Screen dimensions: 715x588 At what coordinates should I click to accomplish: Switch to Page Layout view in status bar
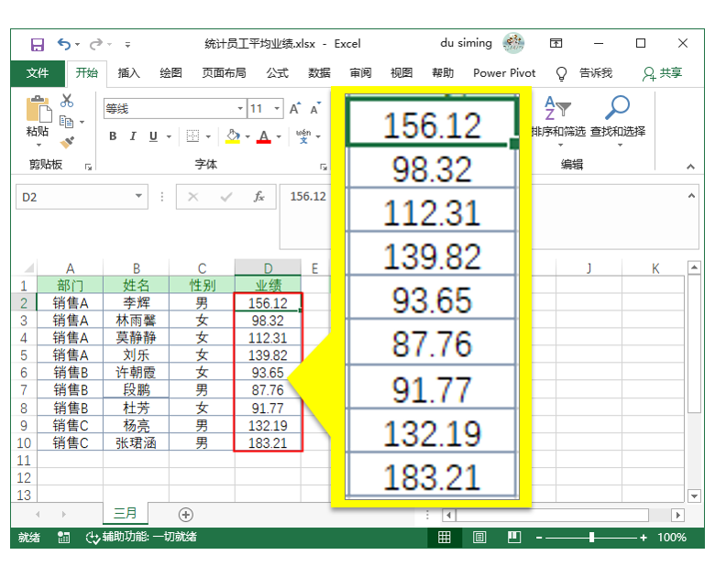tap(479, 538)
